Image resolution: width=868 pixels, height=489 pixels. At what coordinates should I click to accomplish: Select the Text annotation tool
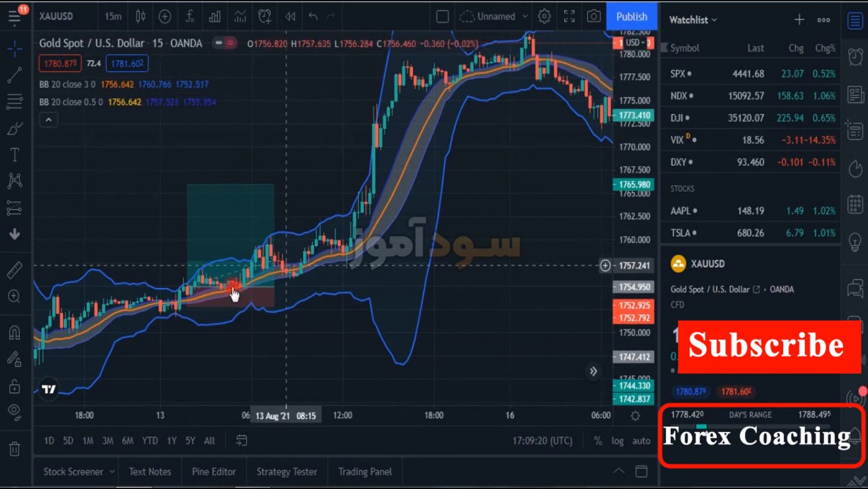coord(14,155)
